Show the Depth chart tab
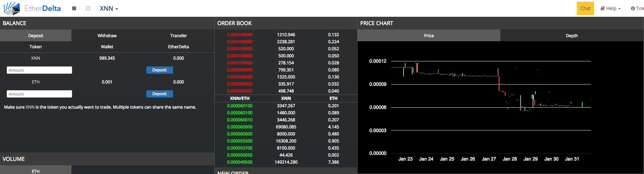The height and width of the screenshot is (174, 644). point(572,36)
